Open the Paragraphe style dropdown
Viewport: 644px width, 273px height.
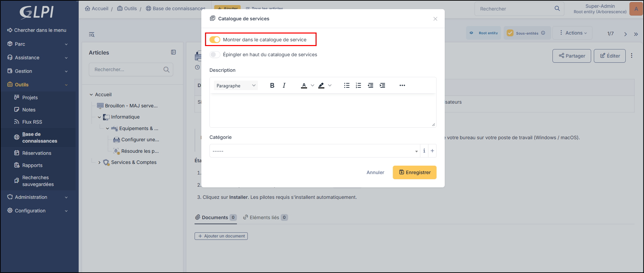236,86
